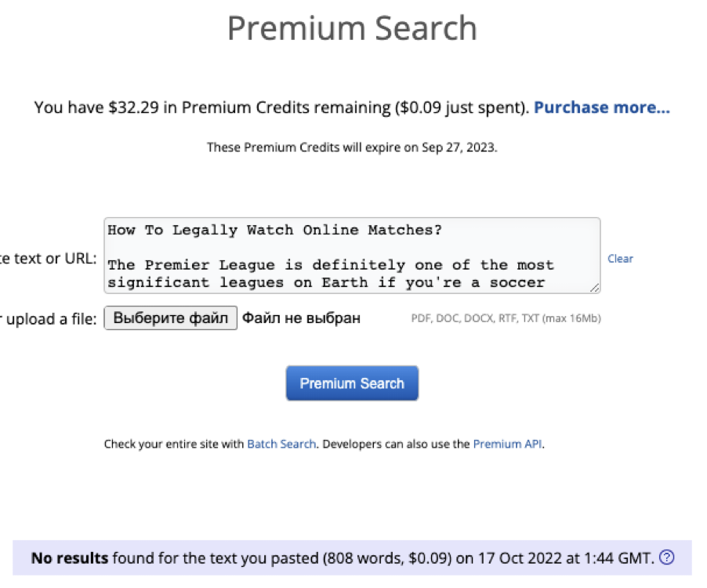Image resolution: width=707 pixels, height=588 pixels.
Task: Click the 'No results' bold text
Action: pos(69,558)
